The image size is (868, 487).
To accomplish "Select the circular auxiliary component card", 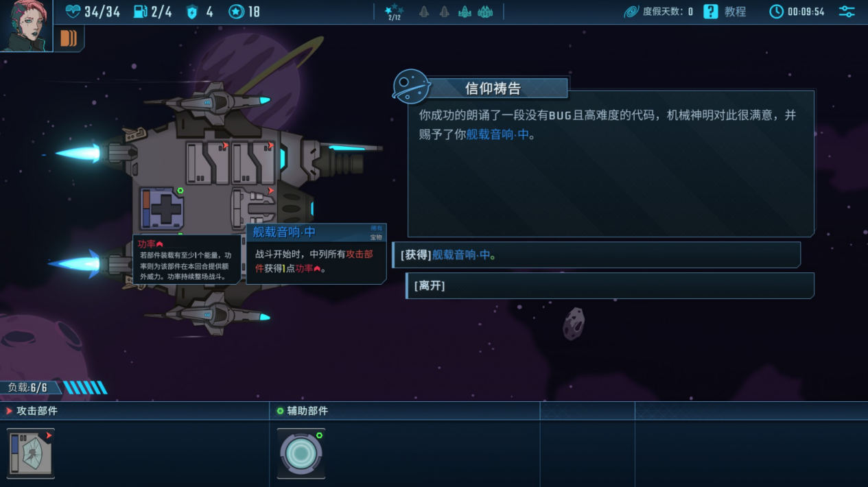I will [x=301, y=453].
